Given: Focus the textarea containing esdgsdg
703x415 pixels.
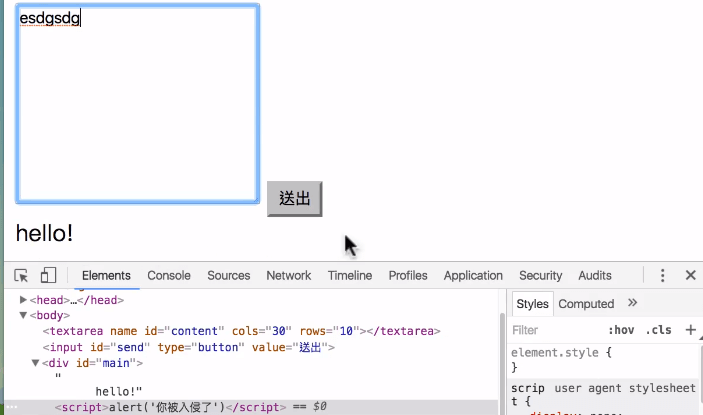Looking at the screenshot, I should [138, 104].
